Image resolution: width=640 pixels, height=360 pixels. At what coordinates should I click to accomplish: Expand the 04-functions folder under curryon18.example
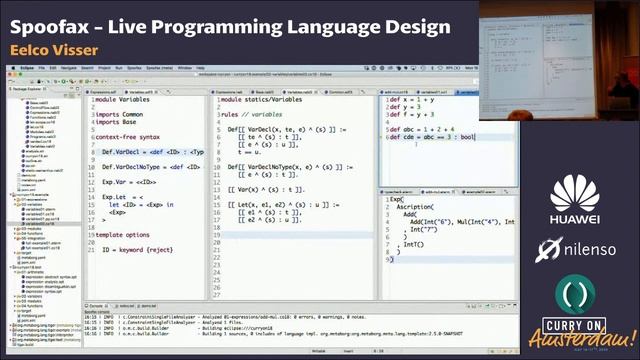click(x=15, y=233)
